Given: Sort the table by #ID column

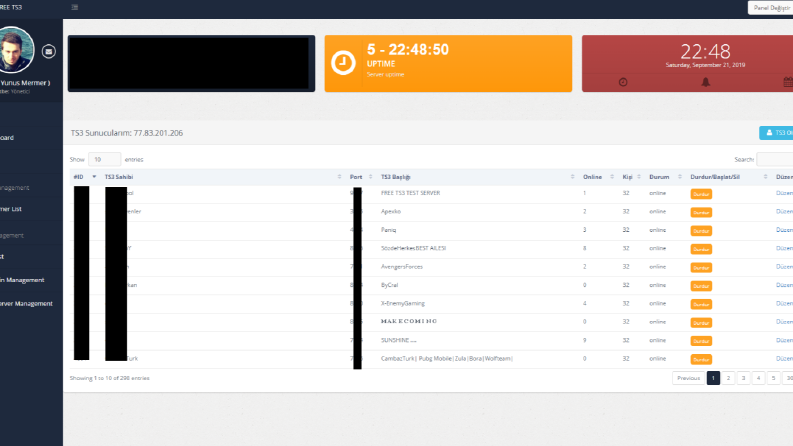Looking at the screenshot, I should [84, 177].
